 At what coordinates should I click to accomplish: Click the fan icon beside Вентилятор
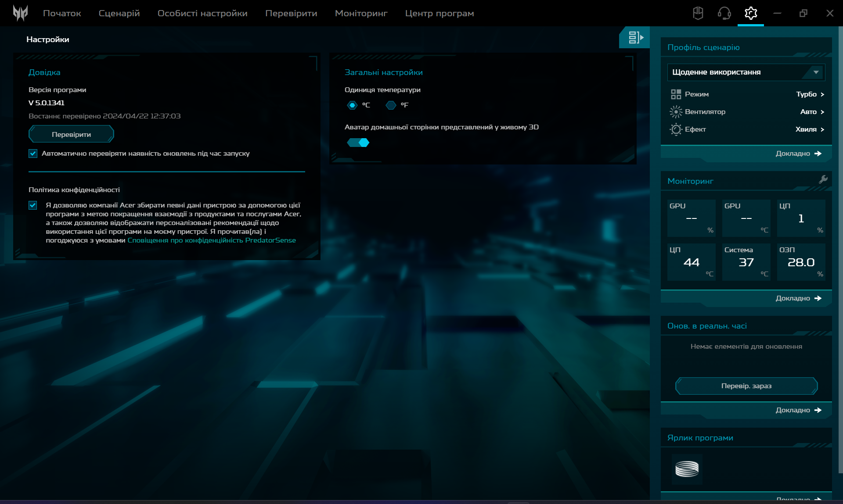(x=676, y=112)
